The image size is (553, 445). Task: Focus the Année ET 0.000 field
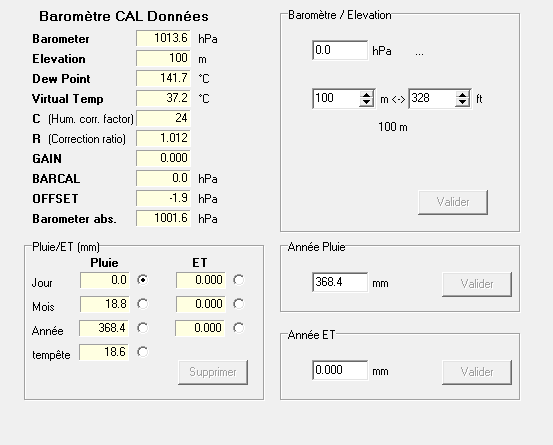pyautogui.click(x=340, y=370)
